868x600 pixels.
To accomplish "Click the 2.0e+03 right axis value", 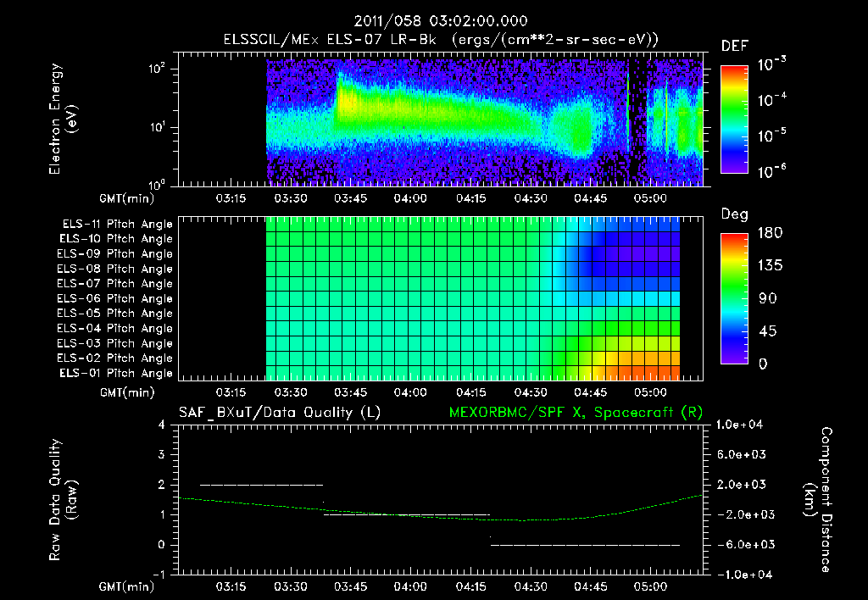I will click(742, 485).
